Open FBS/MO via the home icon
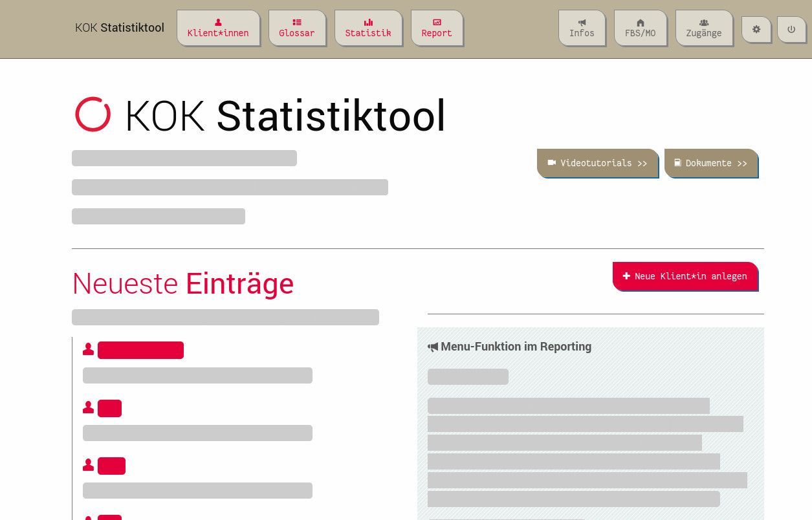This screenshot has height=520, width=812. (640, 23)
